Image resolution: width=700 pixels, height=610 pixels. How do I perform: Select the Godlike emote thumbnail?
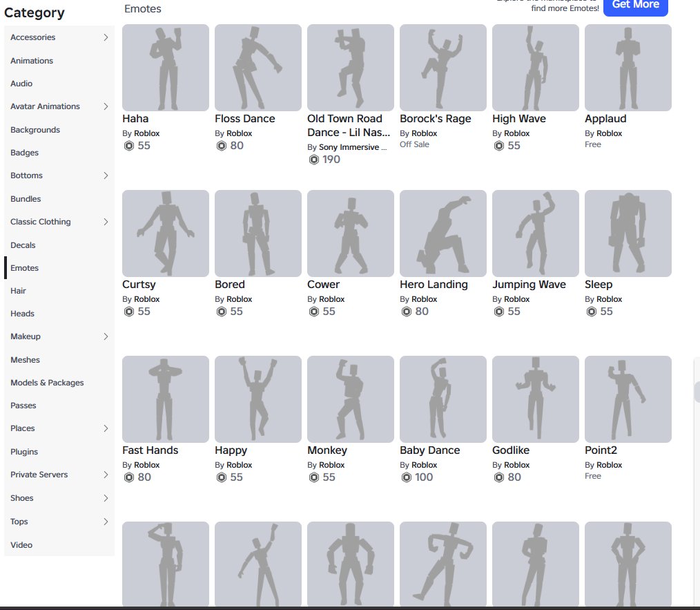click(x=535, y=399)
